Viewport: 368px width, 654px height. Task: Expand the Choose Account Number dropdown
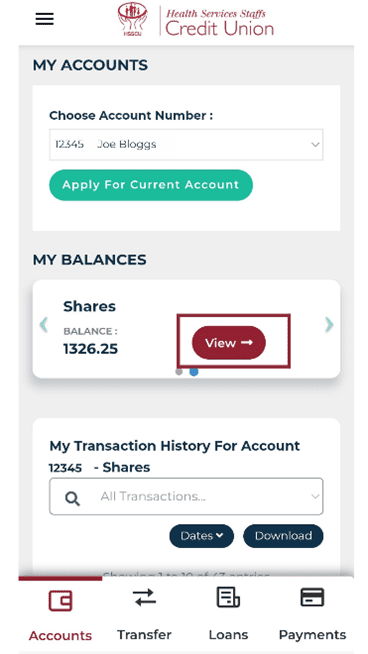[x=186, y=145]
